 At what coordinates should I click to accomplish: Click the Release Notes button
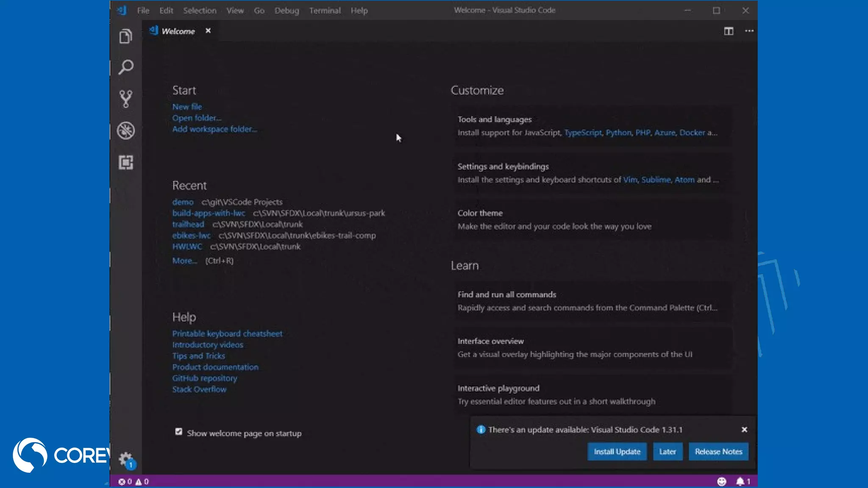(x=718, y=452)
